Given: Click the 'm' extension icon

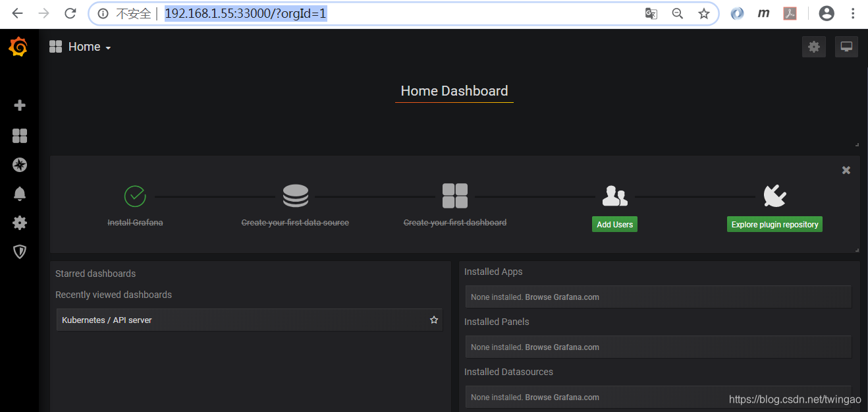Looking at the screenshot, I should [763, 13].
